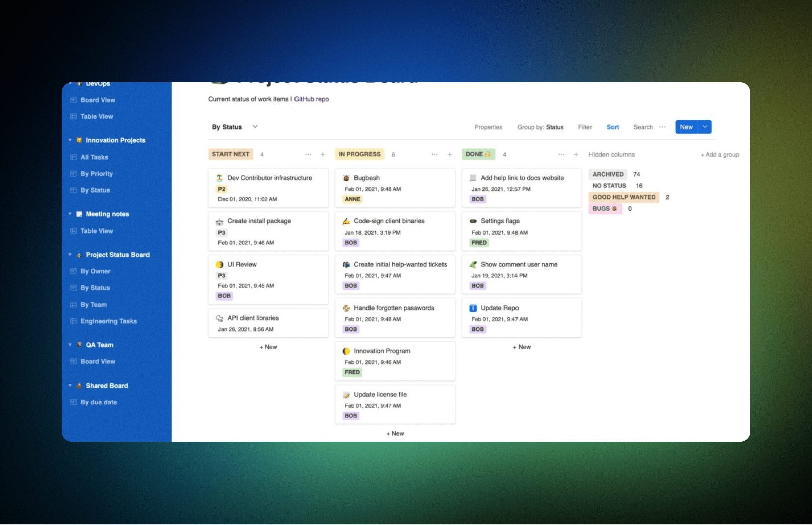Click the Create install package card icon
This screenshot has height=525, width=812.
219,221
